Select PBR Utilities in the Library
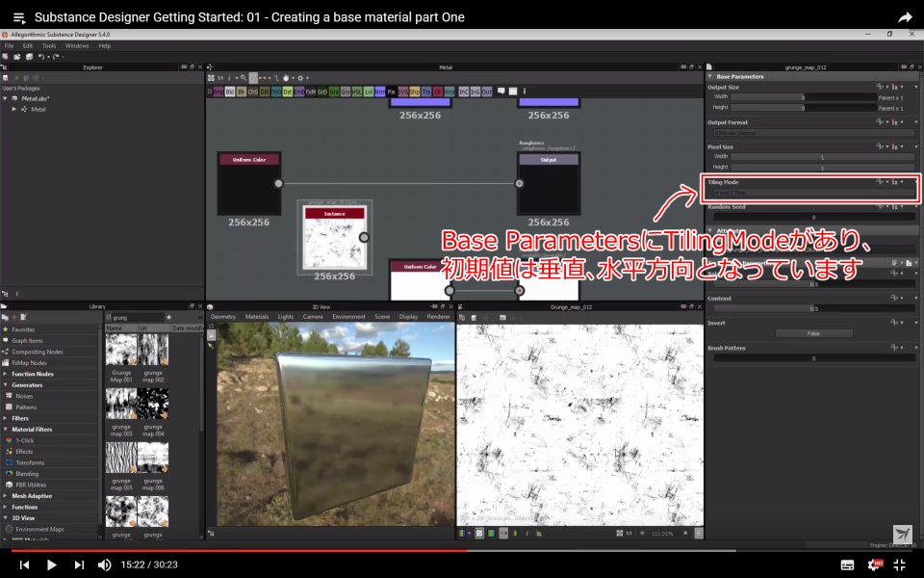The width and height of the screenshot is (924, 578). (x=31, y=485)
